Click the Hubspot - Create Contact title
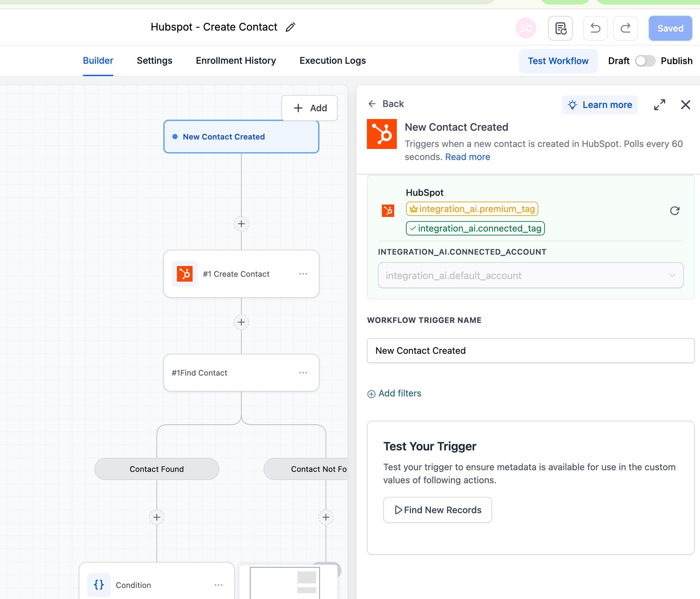The height and width of the screenshot is (599, 700). pyautogui.click(x=214, y=27)
